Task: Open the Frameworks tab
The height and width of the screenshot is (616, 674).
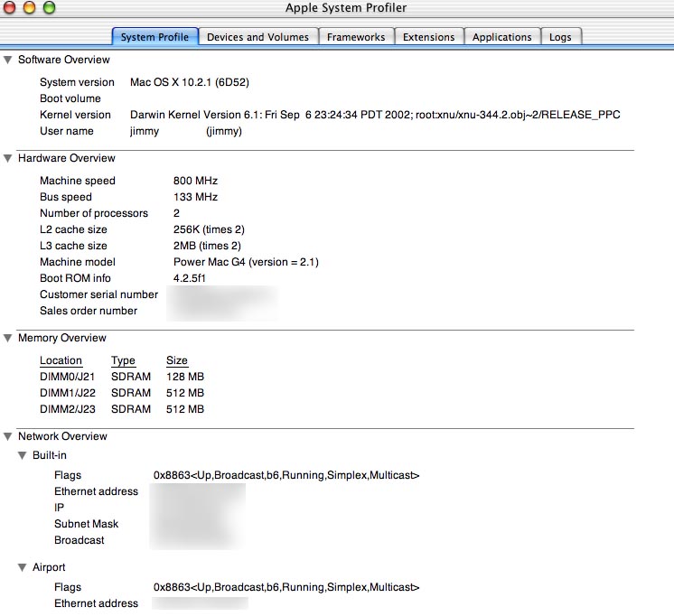Action: [x=356, y=37]
